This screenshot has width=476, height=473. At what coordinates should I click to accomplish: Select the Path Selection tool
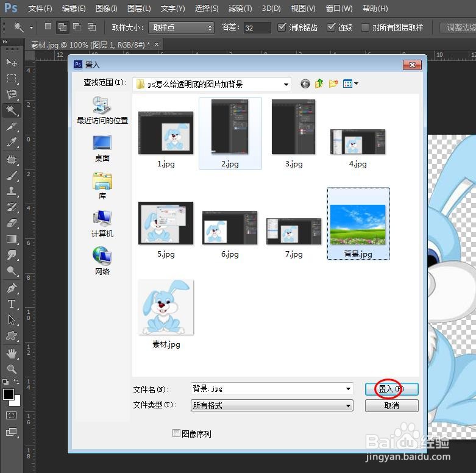[x=12, y=319]
